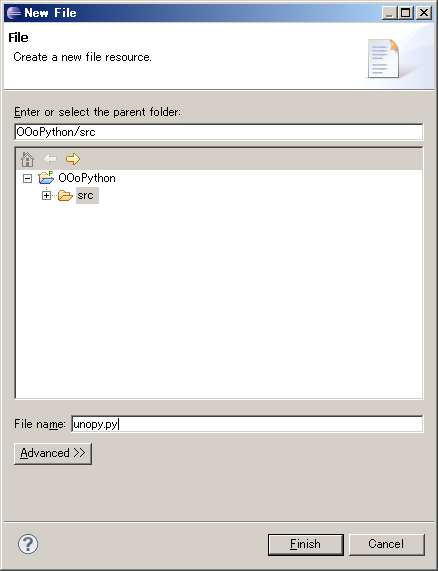Select the src folder label
The height and width of the screenshot is (571, 438).
[x=86, y=196]
